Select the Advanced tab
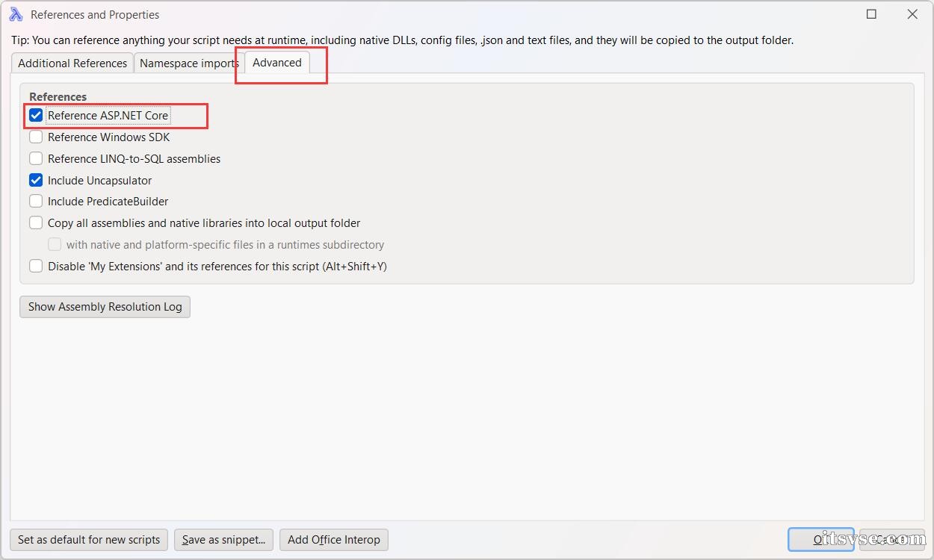Screen dimensions: 934x560 277,63
